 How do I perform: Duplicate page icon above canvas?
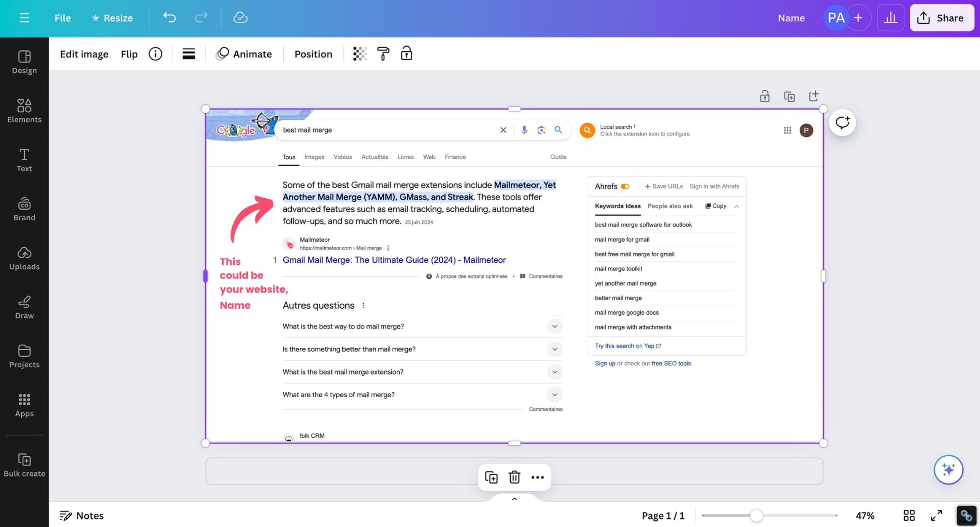tap(789, 96)
